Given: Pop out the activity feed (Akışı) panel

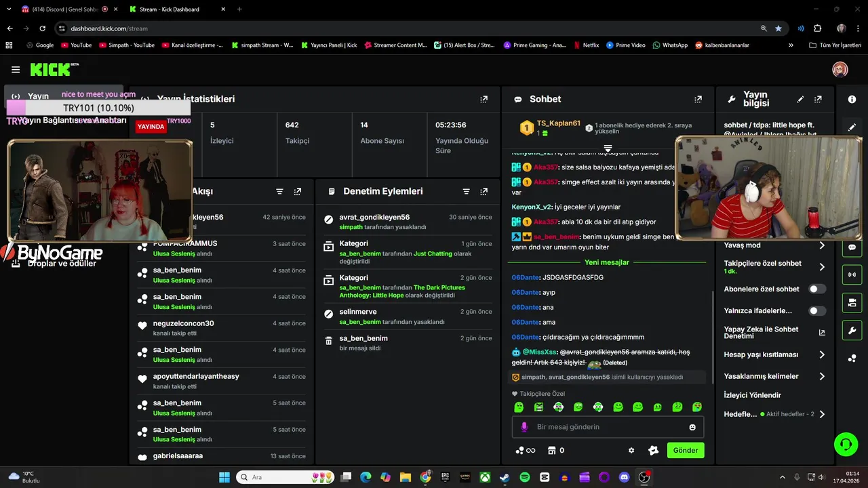Looking at the screenshot, I should tap(298, 192).
